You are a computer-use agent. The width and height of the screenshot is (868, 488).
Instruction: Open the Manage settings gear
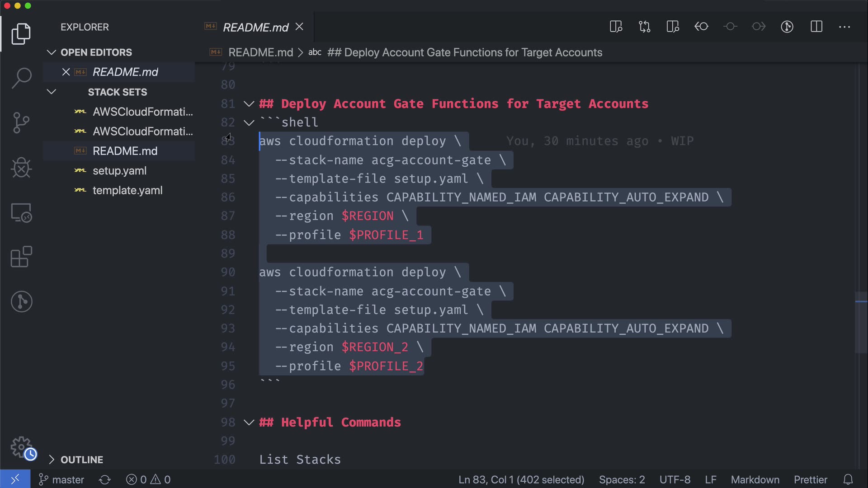pyautogui.click(x=21, y=447)
